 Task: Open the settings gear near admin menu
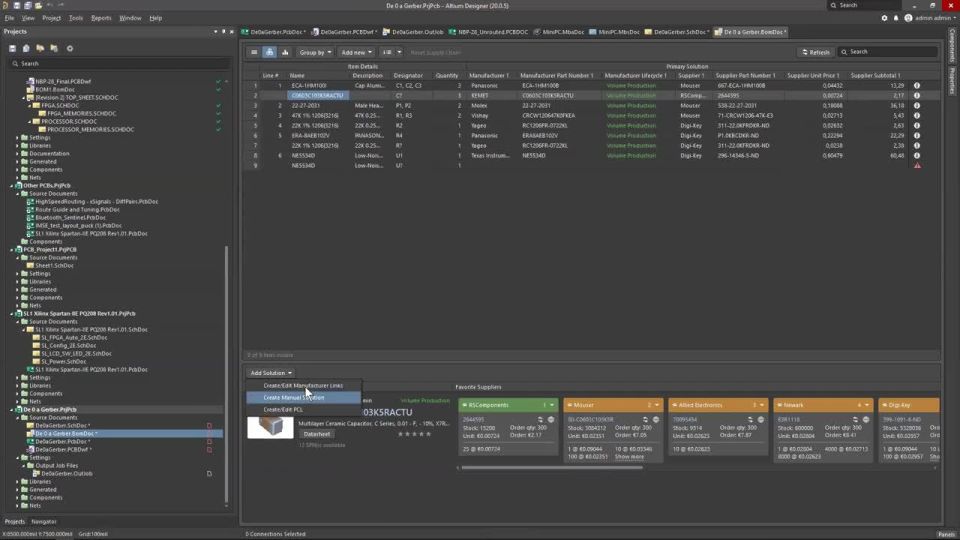click(x=884, y=18)
